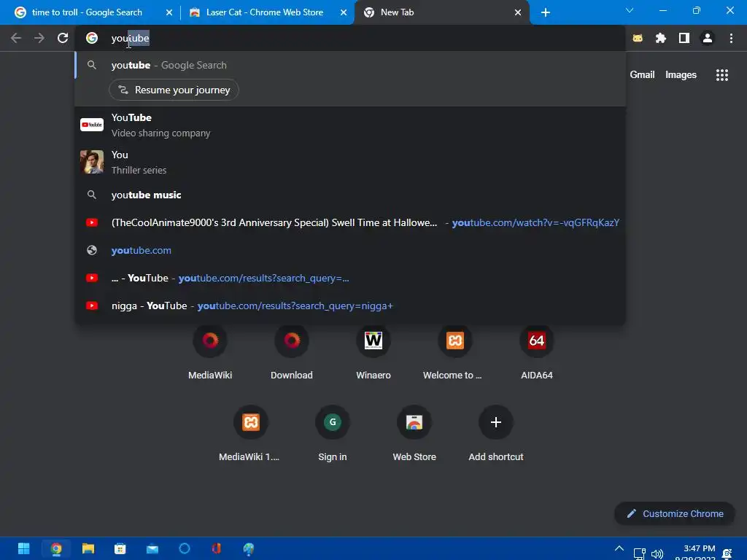Open the Winaero shortcut

(373, 352)
